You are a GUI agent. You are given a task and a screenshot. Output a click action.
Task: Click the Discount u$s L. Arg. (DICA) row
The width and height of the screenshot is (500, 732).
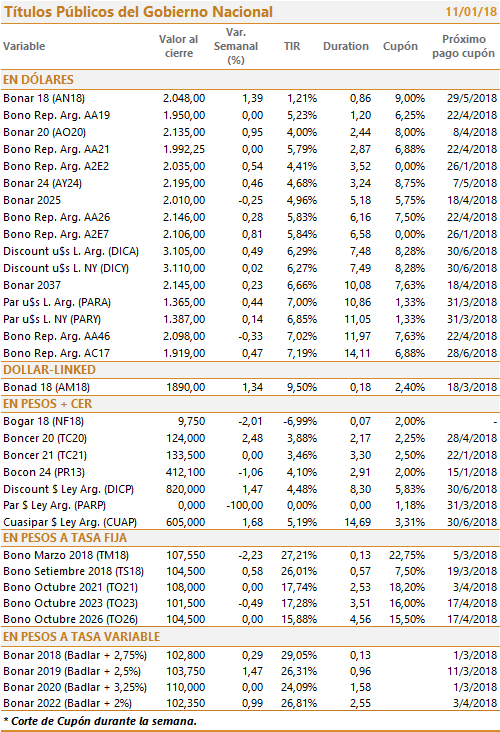pyautogui.click(x=250, y=251)
